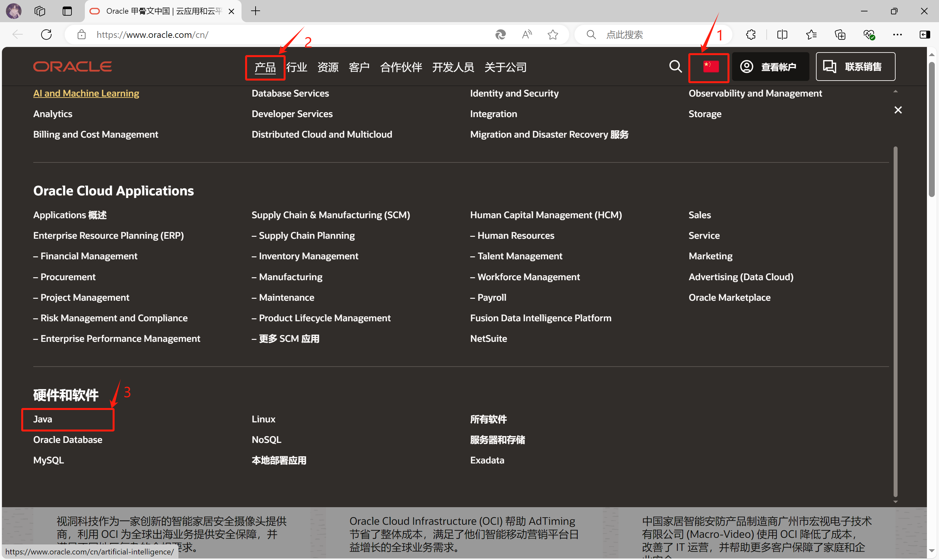This screenshot has width=939, height=560.
Task: Click the 联系销售 contact sales button
Action: pyautogui.click(x=855, y=67)
